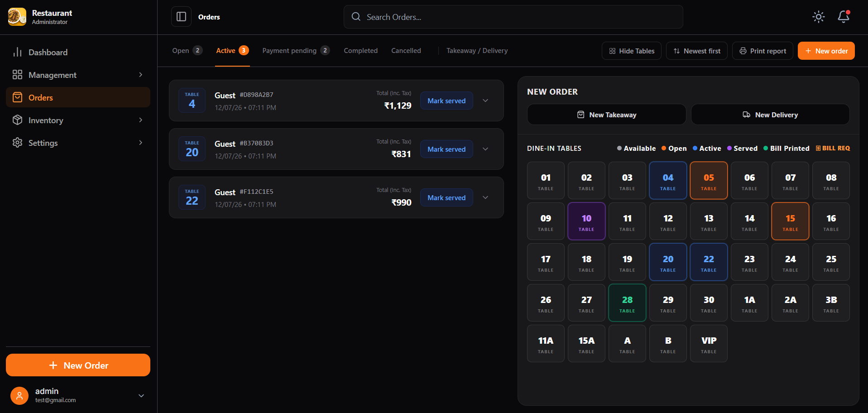Click the search magnifier icon
This screenshot has width=868, height=413.
(356, 17)
